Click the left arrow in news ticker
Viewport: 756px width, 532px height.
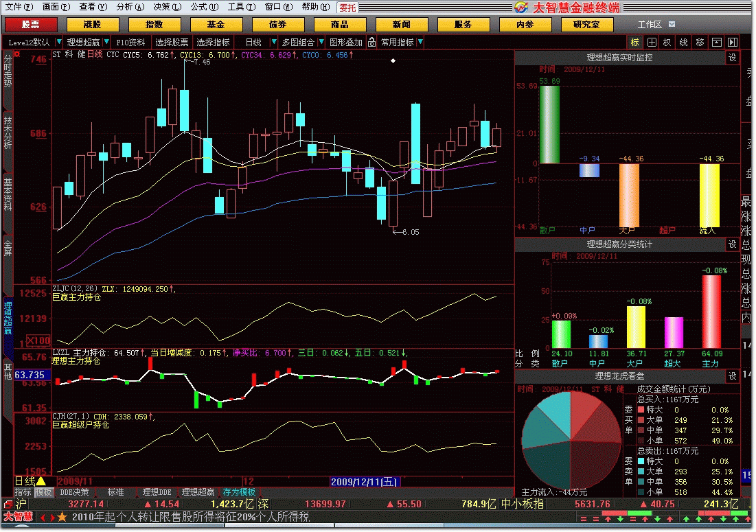43,518
